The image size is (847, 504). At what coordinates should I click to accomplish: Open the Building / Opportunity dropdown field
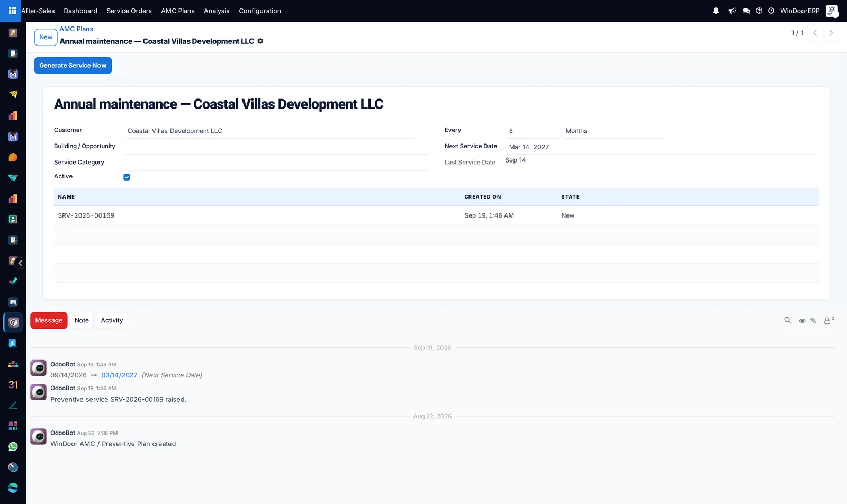point(276,147)
